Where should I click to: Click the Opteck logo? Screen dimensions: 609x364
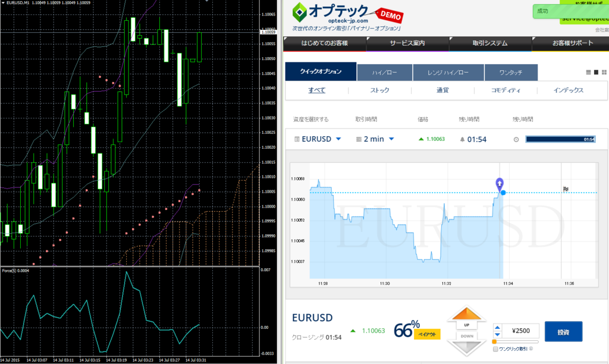coord(330,13)
